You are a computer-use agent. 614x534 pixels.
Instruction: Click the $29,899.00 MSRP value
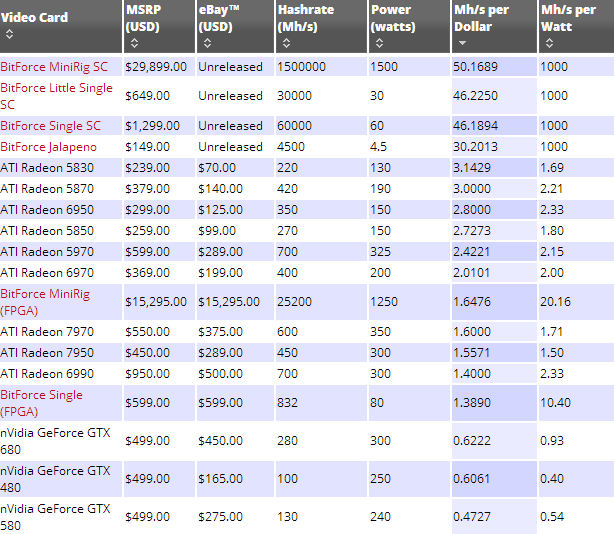(156, 67)
